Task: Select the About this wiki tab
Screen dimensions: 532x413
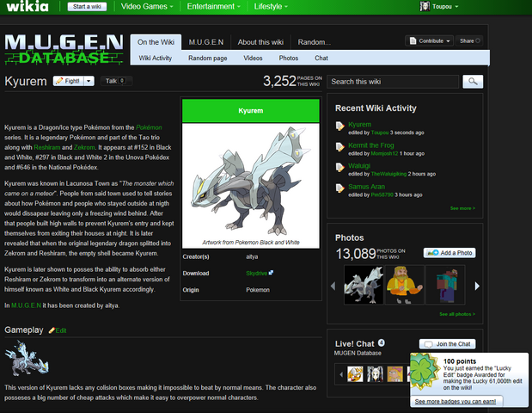Action: click(x=260, y=42)
